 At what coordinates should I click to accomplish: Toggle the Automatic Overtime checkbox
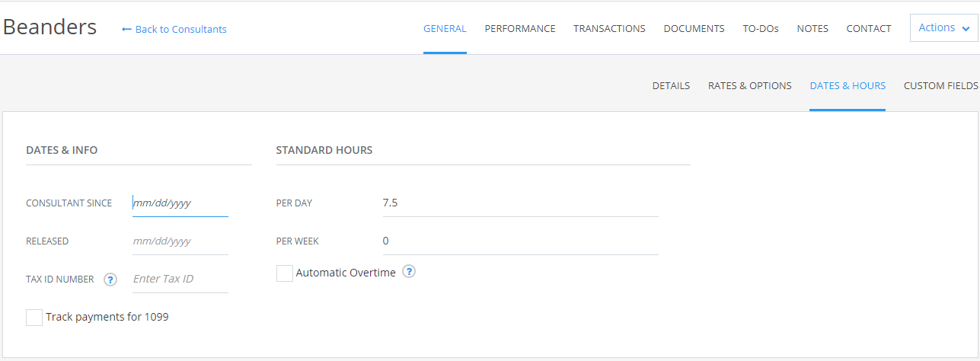tap(285, 273)
